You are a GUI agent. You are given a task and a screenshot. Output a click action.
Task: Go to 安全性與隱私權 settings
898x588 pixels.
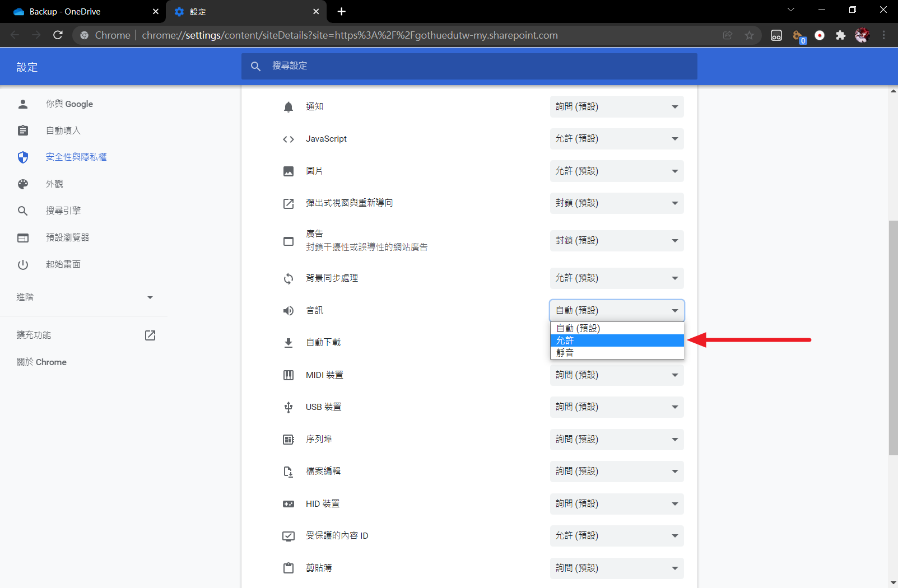(x=76, y=157)
